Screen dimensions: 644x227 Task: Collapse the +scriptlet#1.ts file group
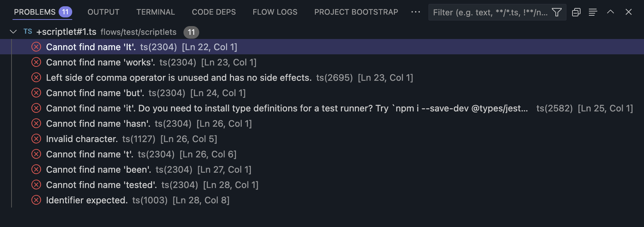(13, 32)
